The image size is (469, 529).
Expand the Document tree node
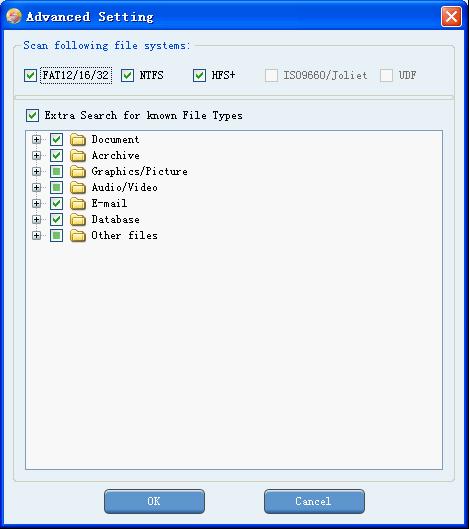(36, 139)
